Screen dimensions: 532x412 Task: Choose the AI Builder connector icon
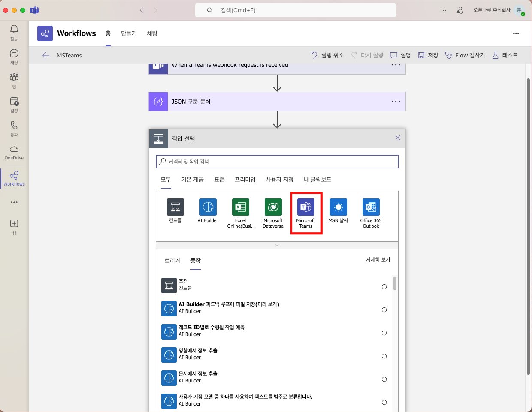point(208,208)
